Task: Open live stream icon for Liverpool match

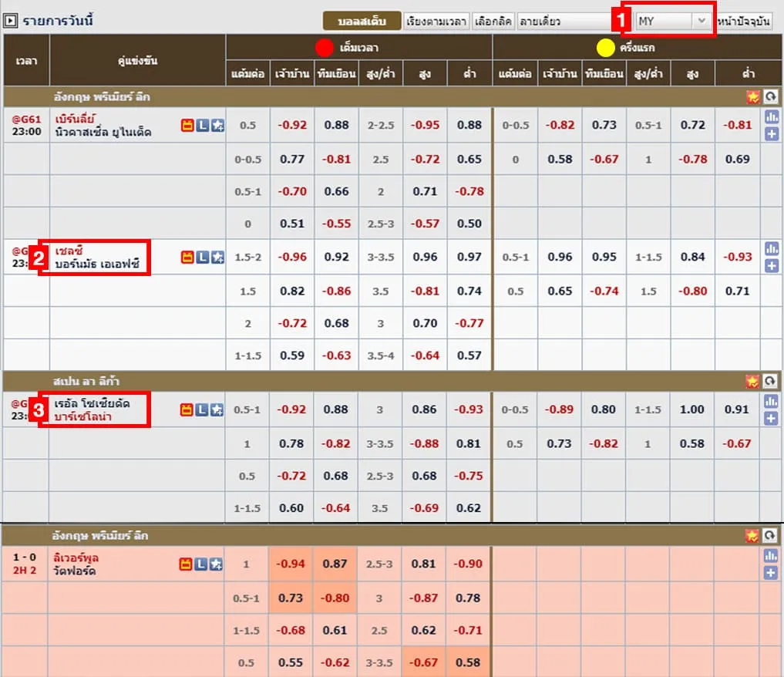Action: point(187,564)
